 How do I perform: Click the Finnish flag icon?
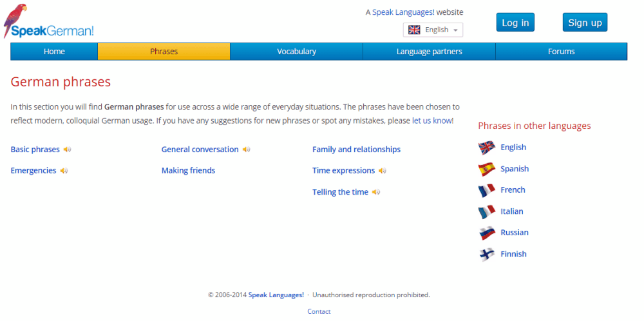[x=487, y=255]
